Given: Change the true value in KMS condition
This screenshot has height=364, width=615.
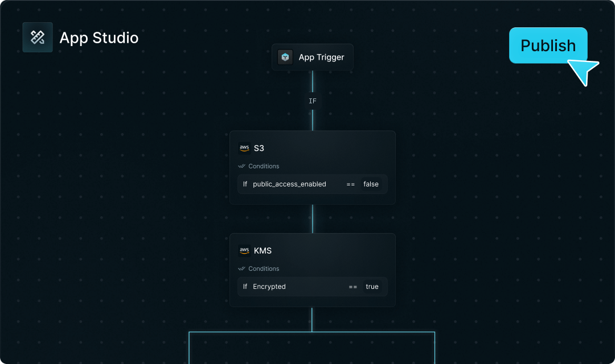Looking at the screenshot, I should pyautogui.click(x=372, y=287).
